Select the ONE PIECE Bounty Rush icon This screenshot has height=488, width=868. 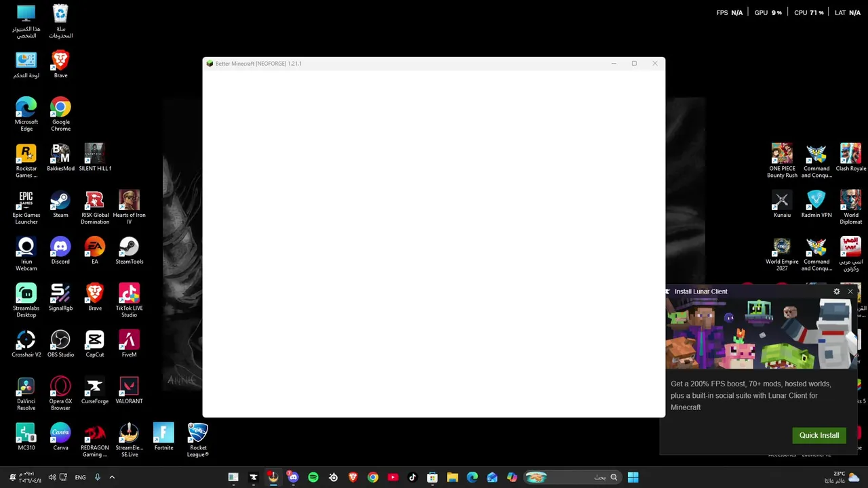click(782, 161)
